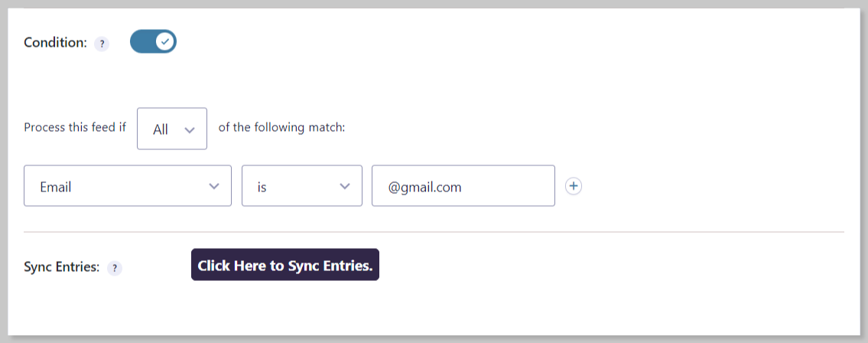Viewport: 868px width, 343px height.
Task: Click the chevron arrow beside All
Action: coord(190,130)
